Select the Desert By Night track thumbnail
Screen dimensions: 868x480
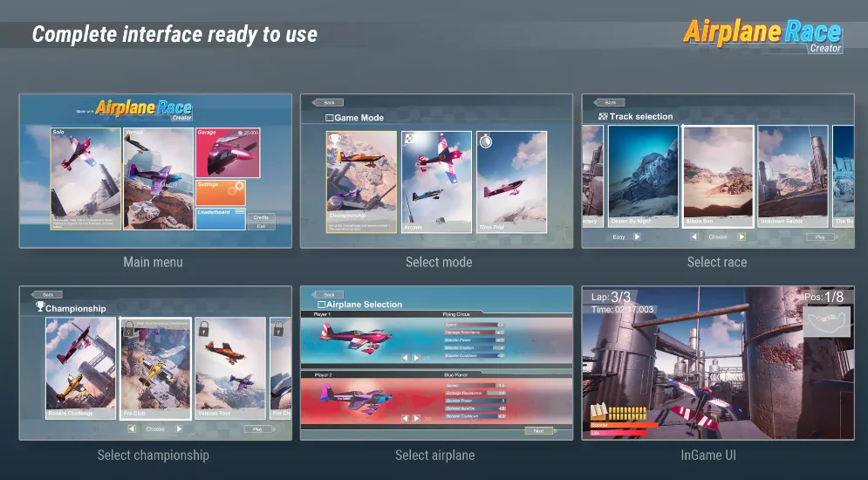[x=643, y=176]
